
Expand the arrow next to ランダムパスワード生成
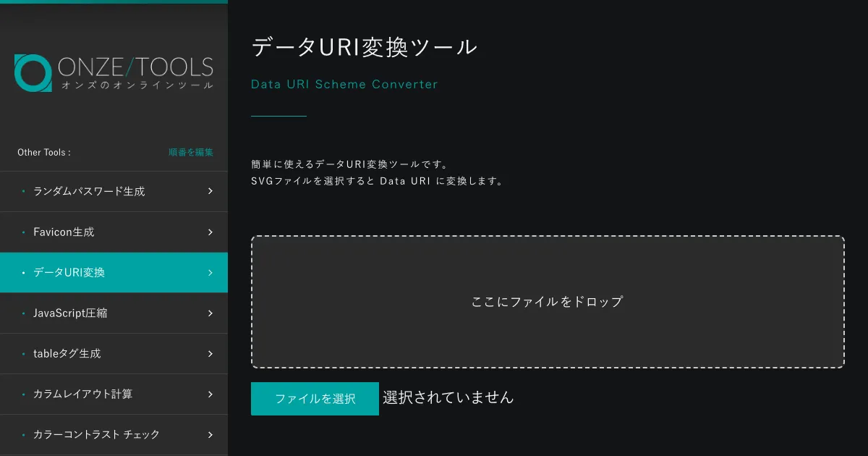[210, 192]
